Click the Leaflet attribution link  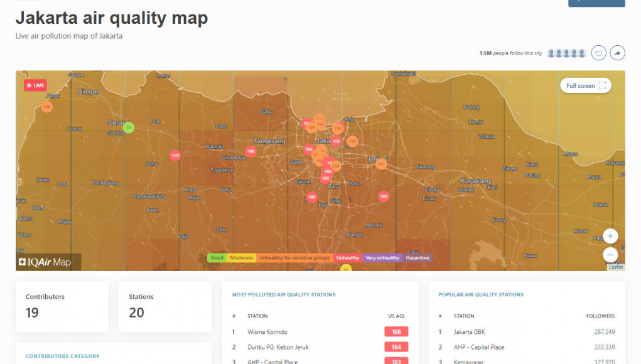click(616, 267)
